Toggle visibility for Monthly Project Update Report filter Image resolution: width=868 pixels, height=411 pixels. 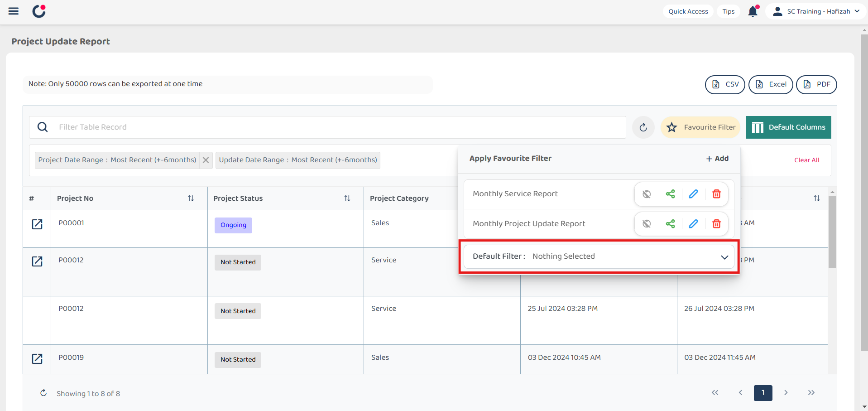pyautogui.click(x=647, y=224)
